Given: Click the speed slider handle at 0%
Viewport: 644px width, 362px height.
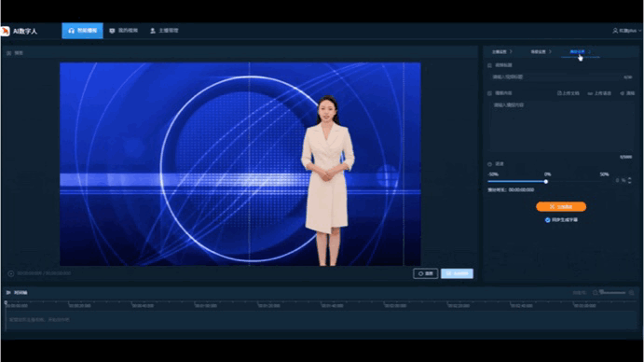Looking at the screenshot, I should 546,181.
